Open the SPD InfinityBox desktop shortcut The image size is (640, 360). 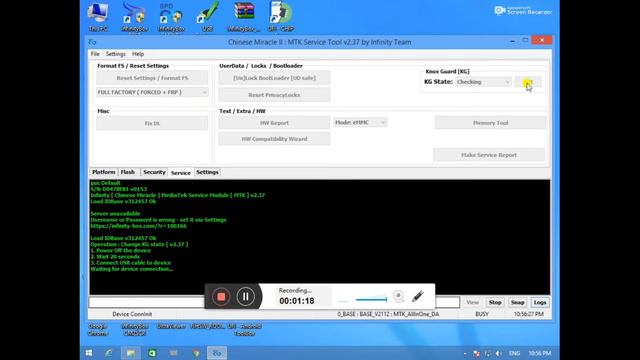171,18
